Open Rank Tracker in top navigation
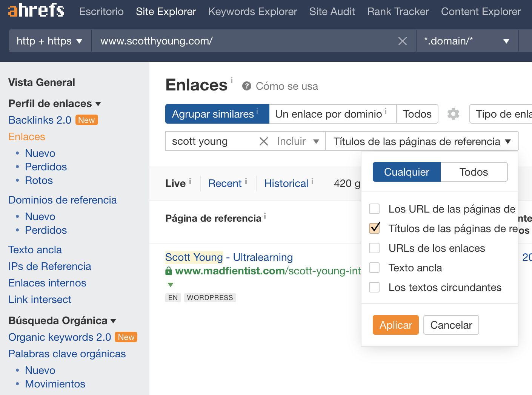Viewport: 532px width, 395px height. tap(398, 12)
